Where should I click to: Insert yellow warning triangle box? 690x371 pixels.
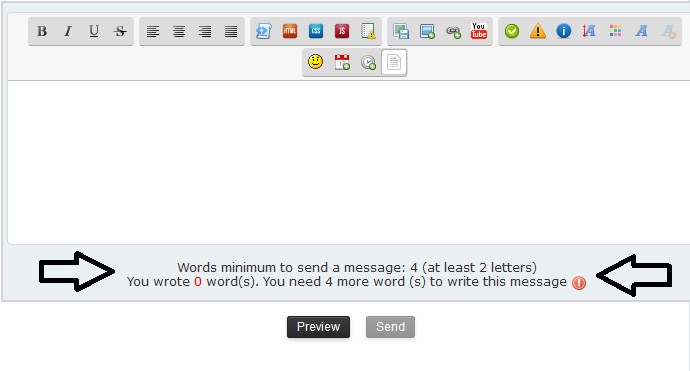pyautogui.click(x=538, y=31)
